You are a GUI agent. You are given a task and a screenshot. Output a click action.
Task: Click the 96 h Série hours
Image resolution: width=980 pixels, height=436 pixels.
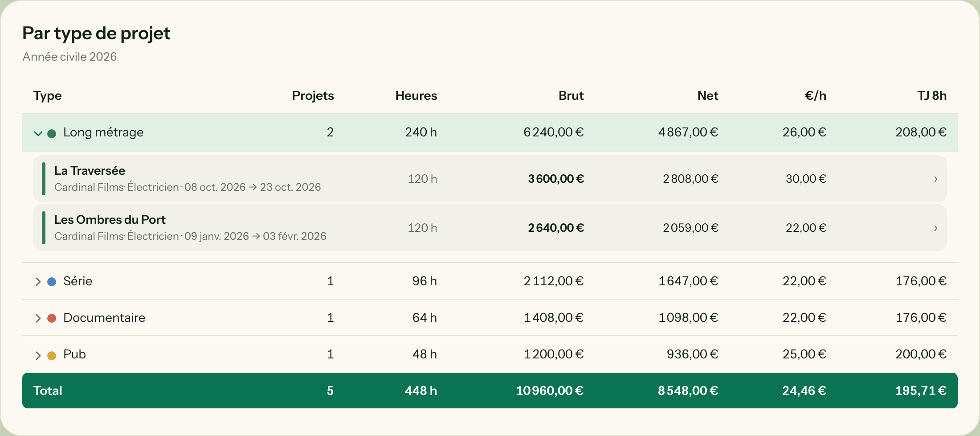425,281
